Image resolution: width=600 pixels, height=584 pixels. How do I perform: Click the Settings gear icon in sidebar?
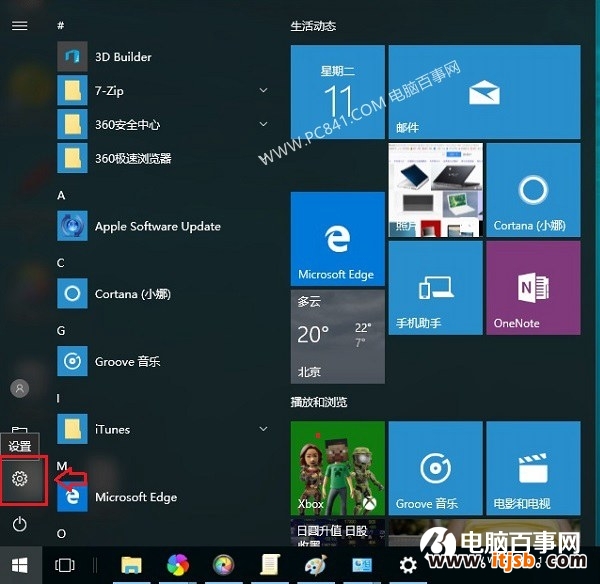tap(19, 479)
